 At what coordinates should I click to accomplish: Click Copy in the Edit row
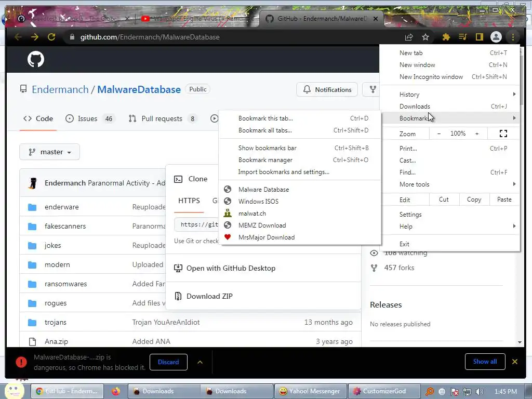click(x=474, y=199)
